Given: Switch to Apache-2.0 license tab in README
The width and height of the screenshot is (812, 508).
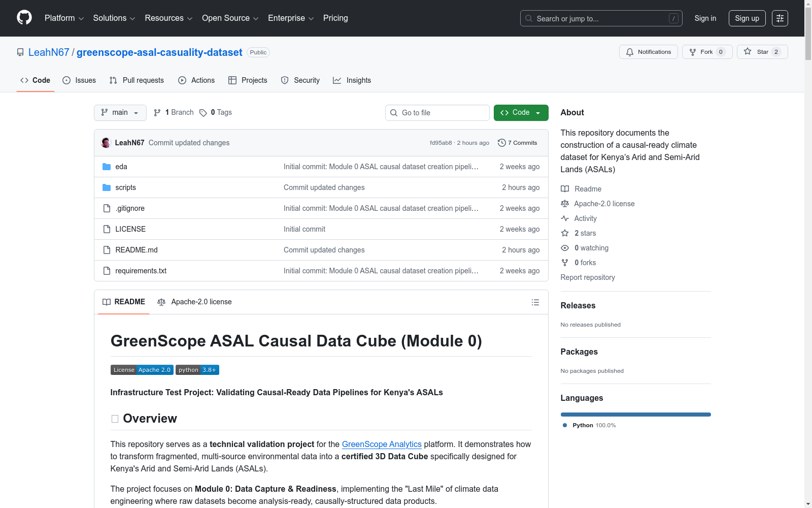Looking at the screenshot, I should tap(194, 302).
